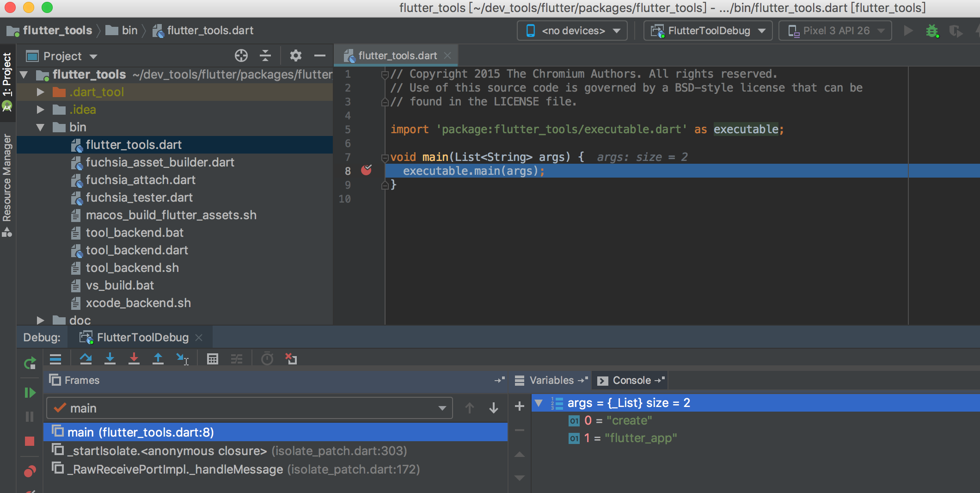980x493 pixels.
Task: Click the restore-layout arrow beside the Console tab
Action: [x=660, y=380]
